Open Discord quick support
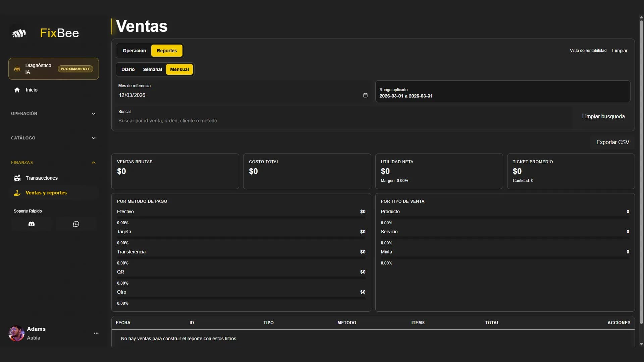 32,224
